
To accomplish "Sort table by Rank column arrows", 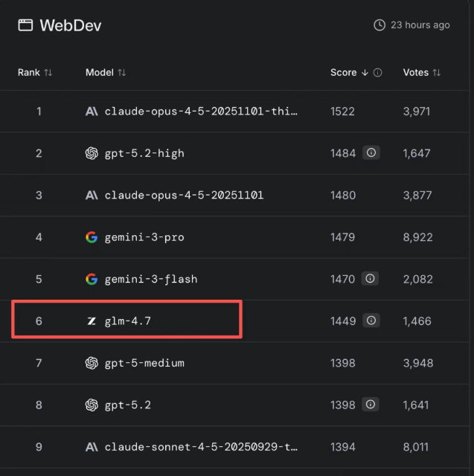I will 48,73.
